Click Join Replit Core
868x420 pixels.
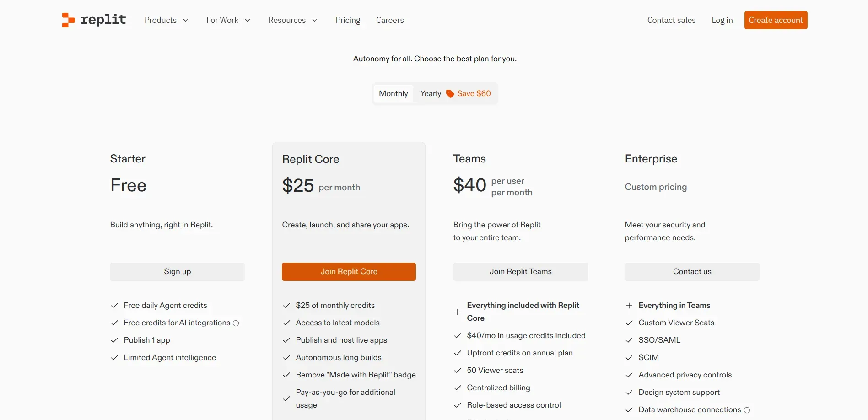pos(349,271)
